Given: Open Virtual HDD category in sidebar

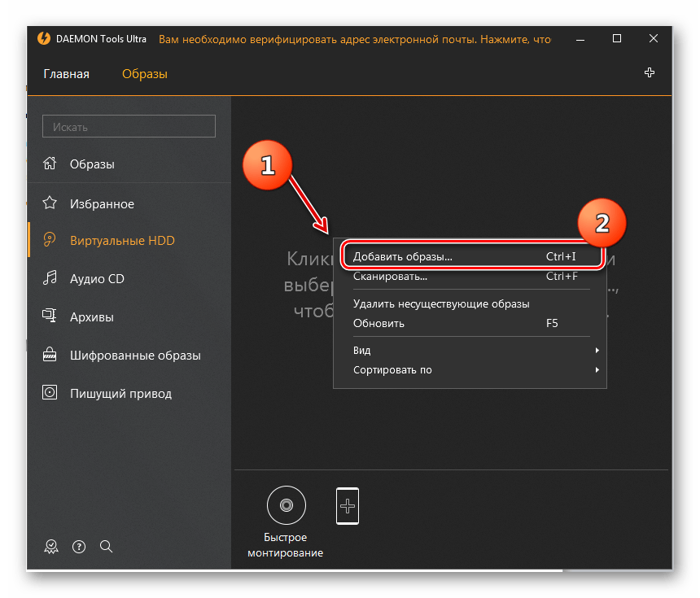Looking at the screenshot, I should (x=122, y=241).
